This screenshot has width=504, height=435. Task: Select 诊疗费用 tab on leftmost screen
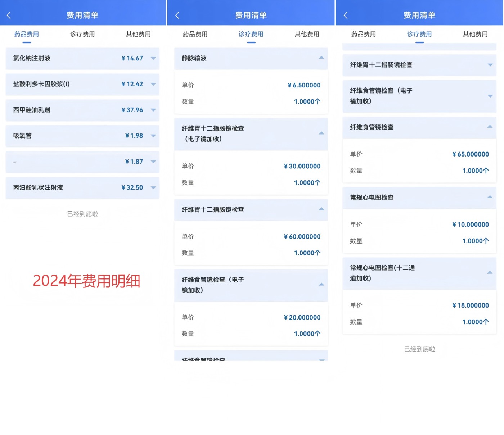click(82, 34)
